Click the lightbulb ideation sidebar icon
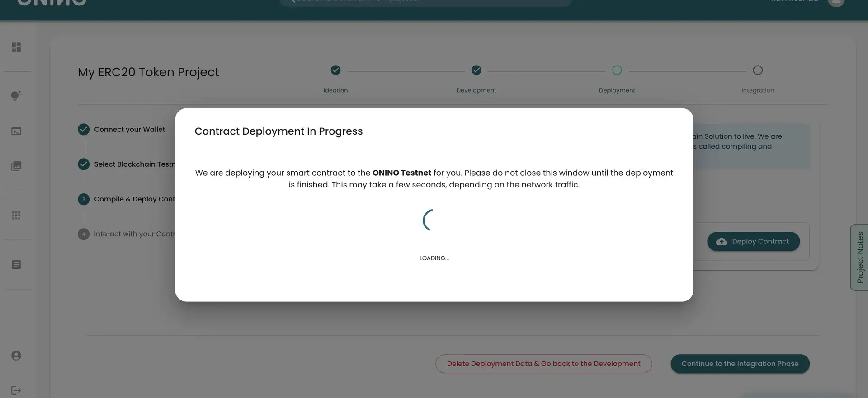The height and width of the screenshot is (398, 868). pyautogui.click(x=16, y=96)
